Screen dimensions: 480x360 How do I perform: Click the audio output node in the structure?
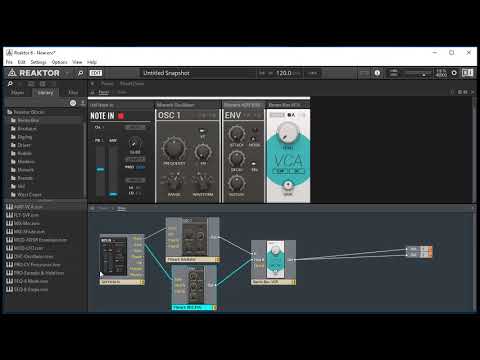419,252
